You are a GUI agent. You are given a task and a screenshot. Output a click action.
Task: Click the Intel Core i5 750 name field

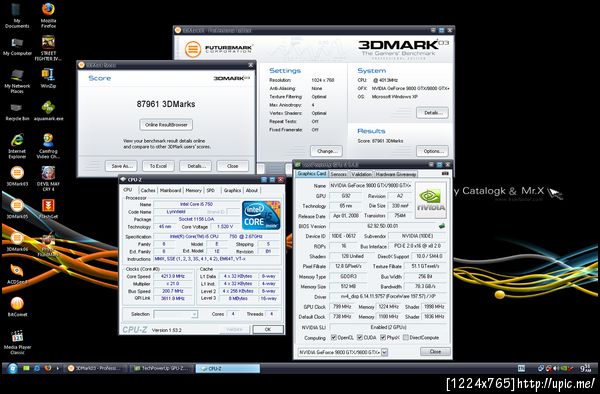tap(196, 204)
